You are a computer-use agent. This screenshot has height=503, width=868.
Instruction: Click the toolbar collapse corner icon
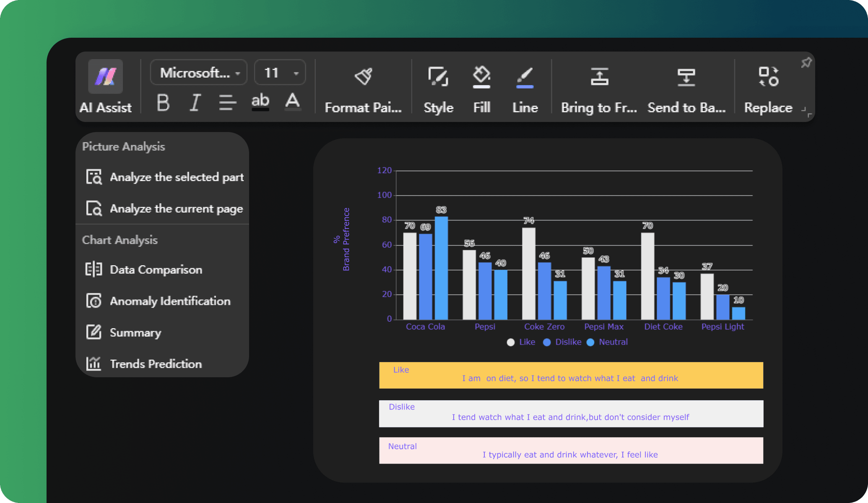click(x=807, y=111)
